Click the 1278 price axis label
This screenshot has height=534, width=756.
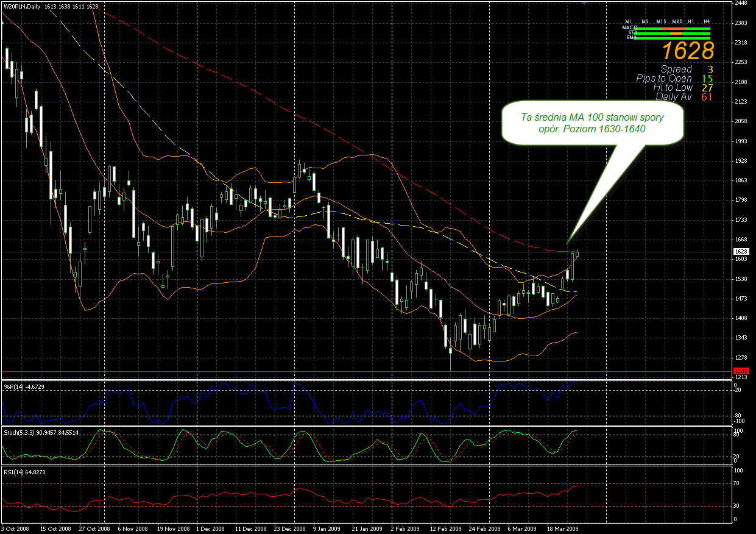click(741, 358)
